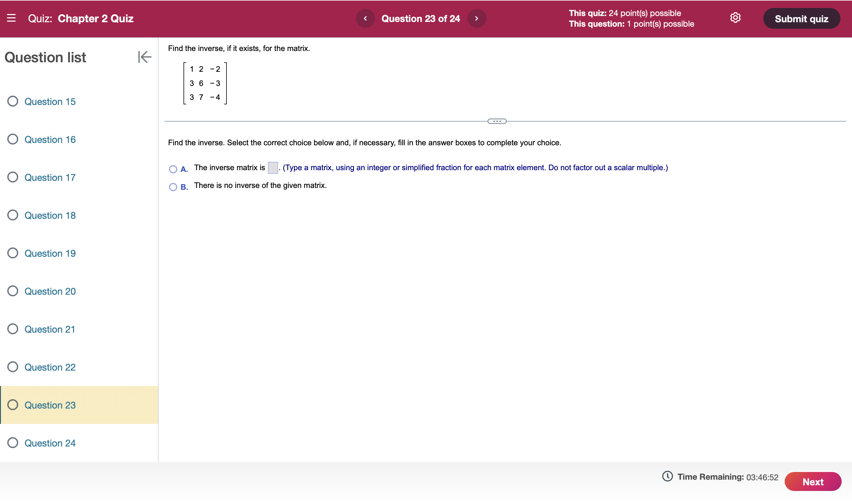Click the previous question navigation arrow
Screen dimensions: 852x504
pos(366,19)
